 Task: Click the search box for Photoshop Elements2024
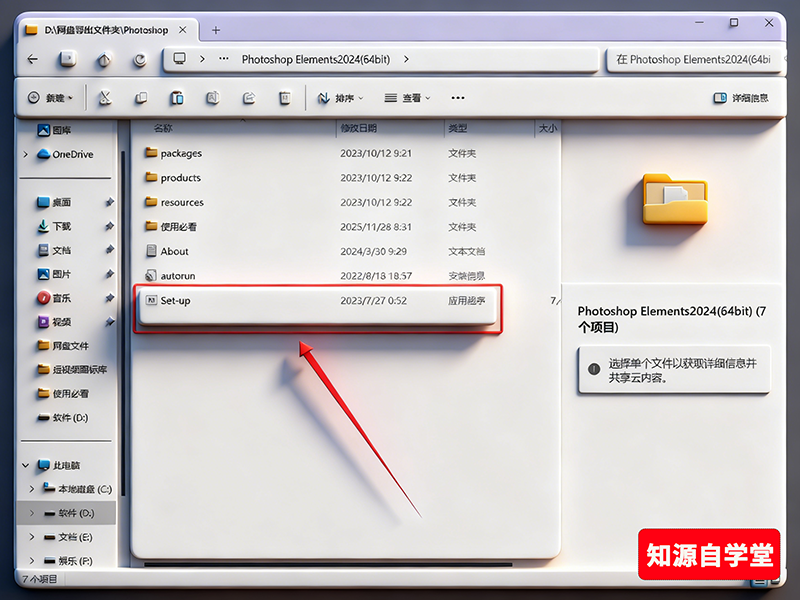point(692,59)
